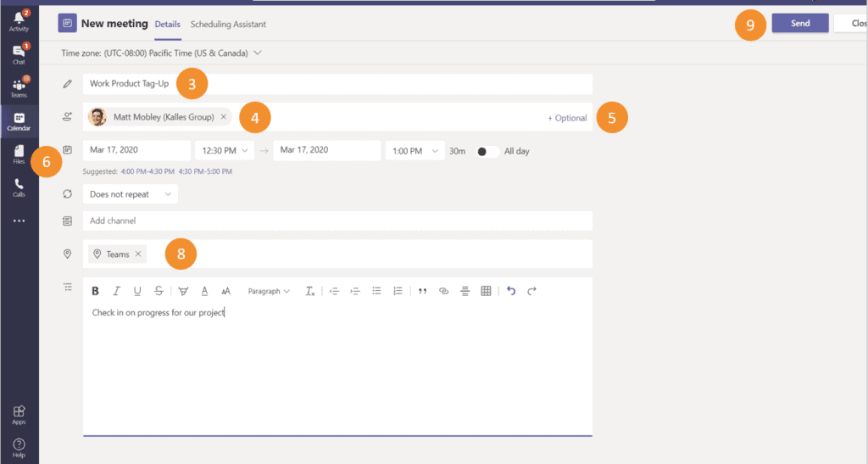Open the 12:30 PM start time dropdown
The height and width of the screenshot is (464, 868).
click(225, 151)
